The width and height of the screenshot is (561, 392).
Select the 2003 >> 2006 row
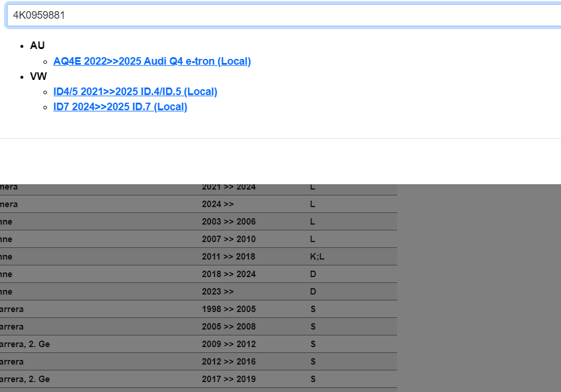229,222
